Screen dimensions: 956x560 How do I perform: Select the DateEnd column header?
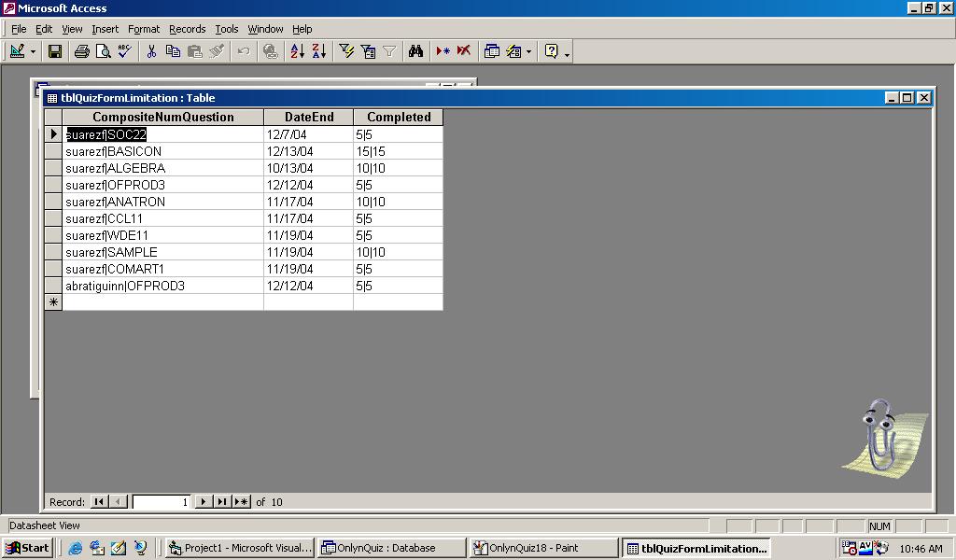[x=308, y=117]
